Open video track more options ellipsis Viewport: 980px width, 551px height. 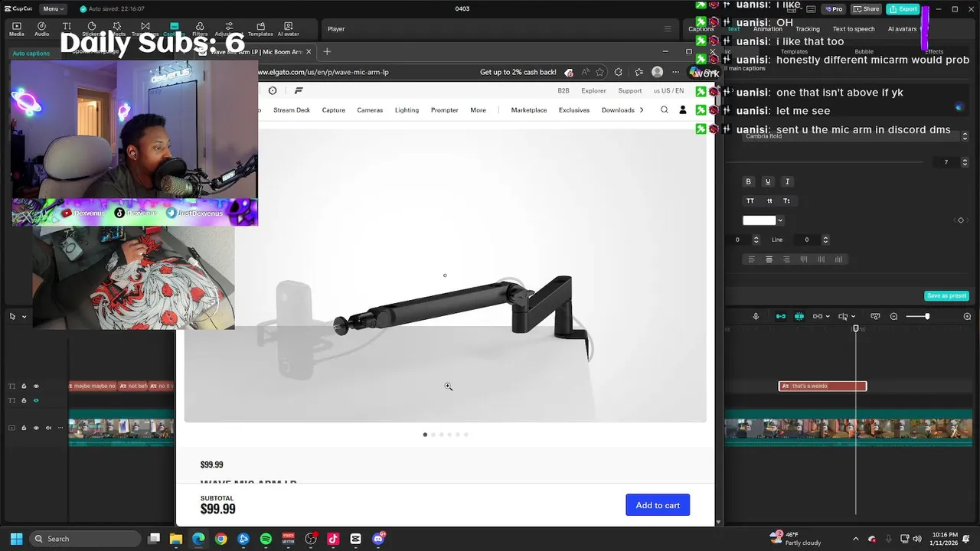(x=60, y=428)
